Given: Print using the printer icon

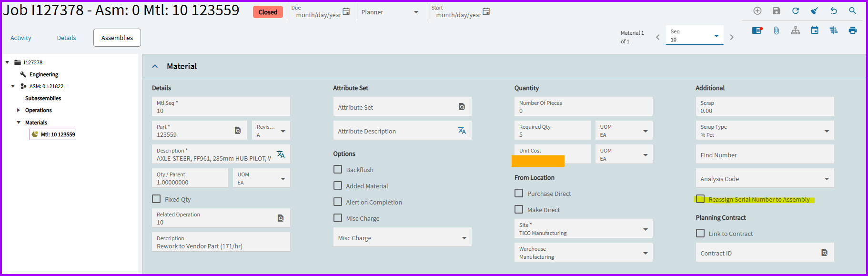Looking at the screenshot, I should [853, 31].
